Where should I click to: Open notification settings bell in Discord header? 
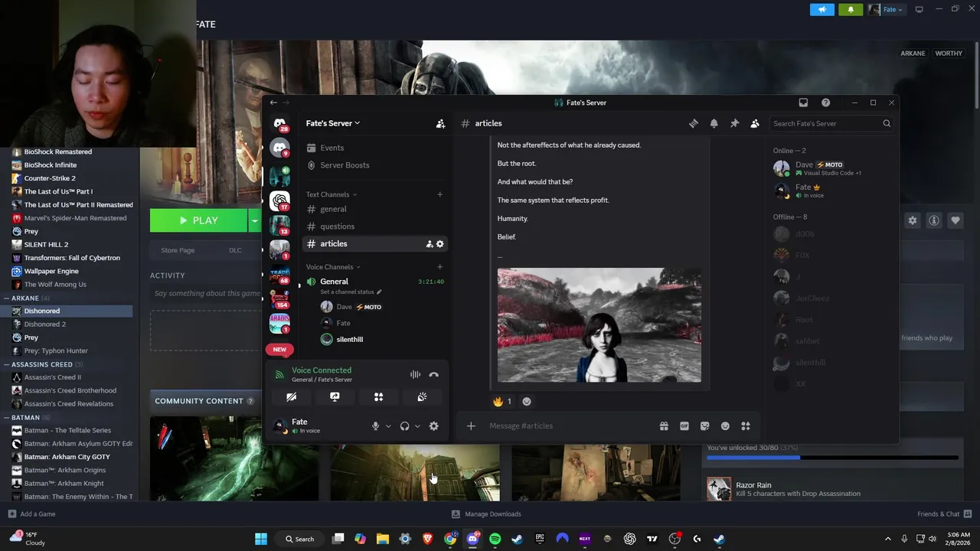pos(714,123)
